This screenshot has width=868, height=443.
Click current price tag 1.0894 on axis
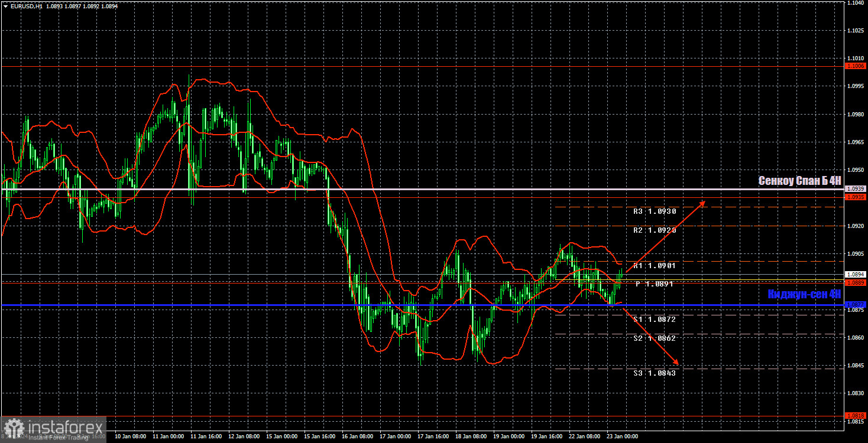point(856,275)
